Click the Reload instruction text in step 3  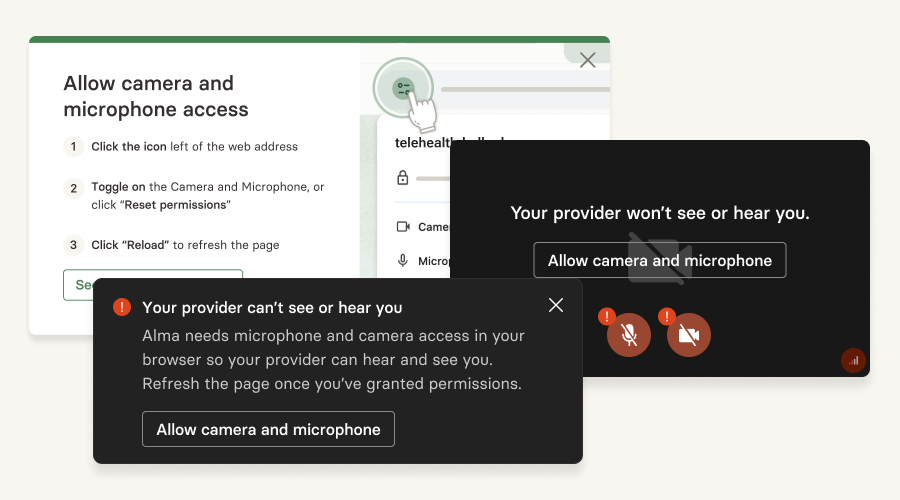point(185,245)
